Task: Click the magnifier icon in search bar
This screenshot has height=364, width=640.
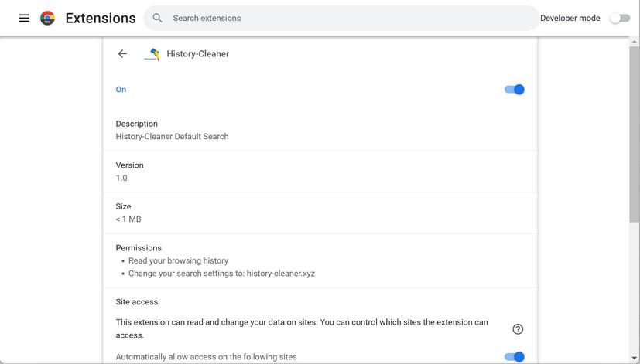Action: [158, 18]
